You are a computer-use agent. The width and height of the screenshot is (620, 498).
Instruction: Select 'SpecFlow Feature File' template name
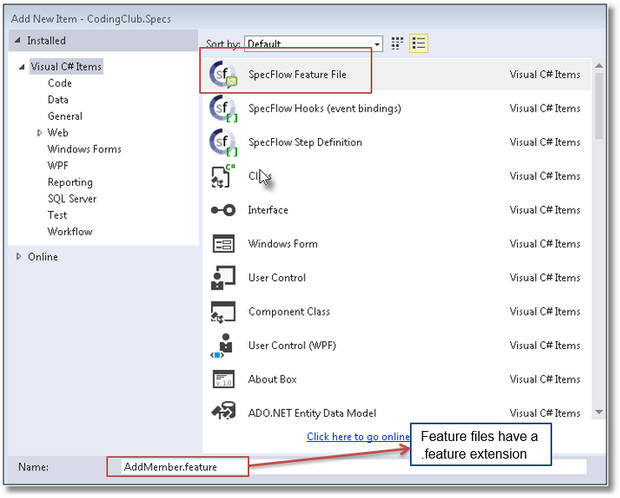(297, 75)
